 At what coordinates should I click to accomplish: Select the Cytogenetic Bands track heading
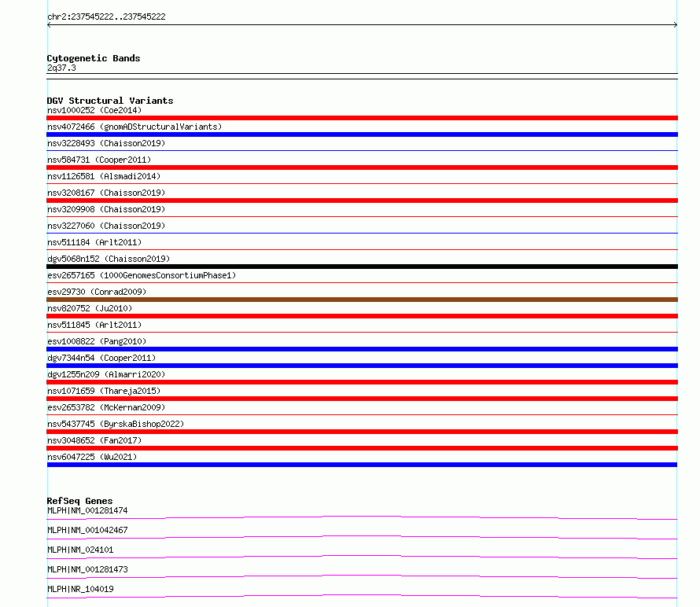click(94, 58)
